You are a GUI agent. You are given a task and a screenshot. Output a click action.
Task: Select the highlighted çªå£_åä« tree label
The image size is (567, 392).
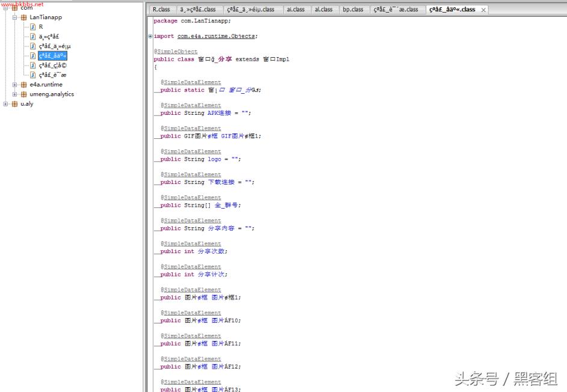(53, 56)
